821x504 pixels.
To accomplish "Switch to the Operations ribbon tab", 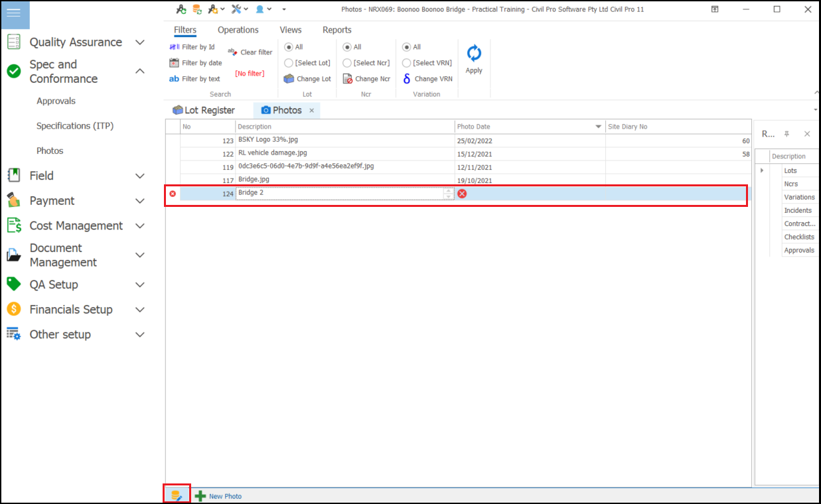I will coord(238,30).
